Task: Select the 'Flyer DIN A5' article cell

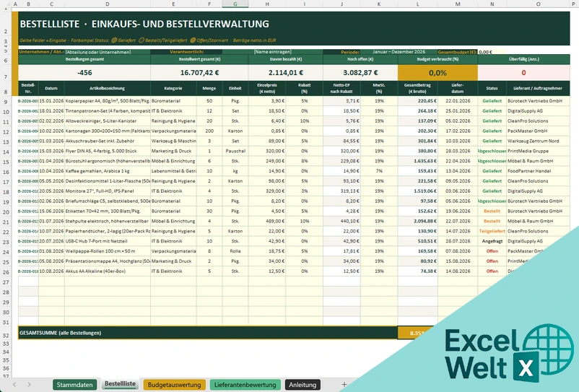Action: coord(107,151)
